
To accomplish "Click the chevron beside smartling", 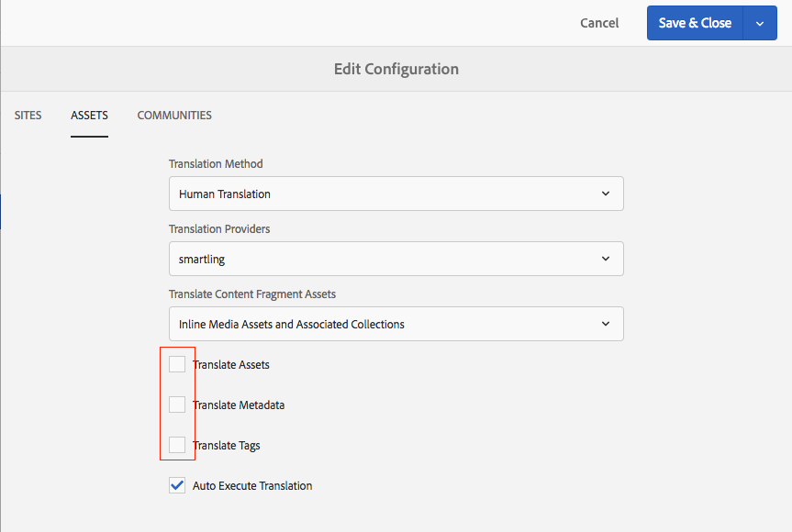I will point(606,259).
